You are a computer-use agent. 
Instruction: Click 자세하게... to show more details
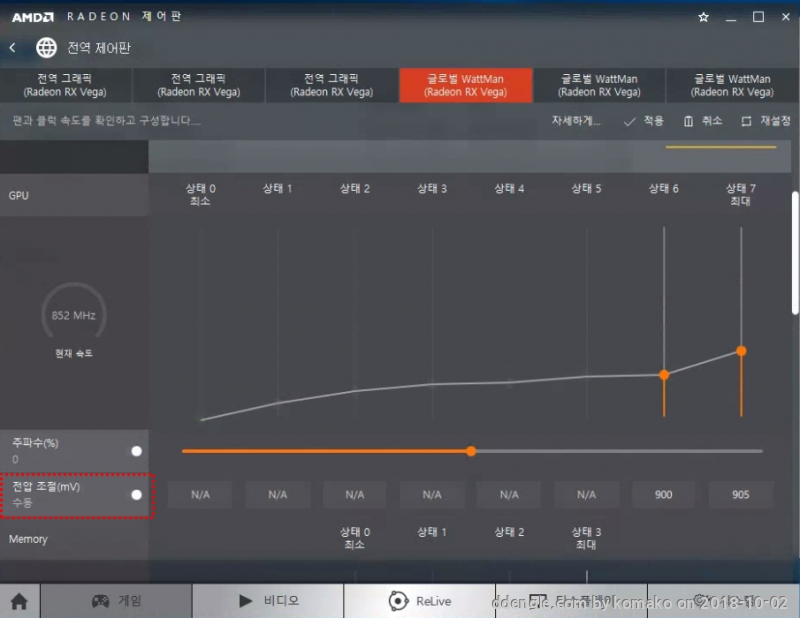(x=576, y=121)
